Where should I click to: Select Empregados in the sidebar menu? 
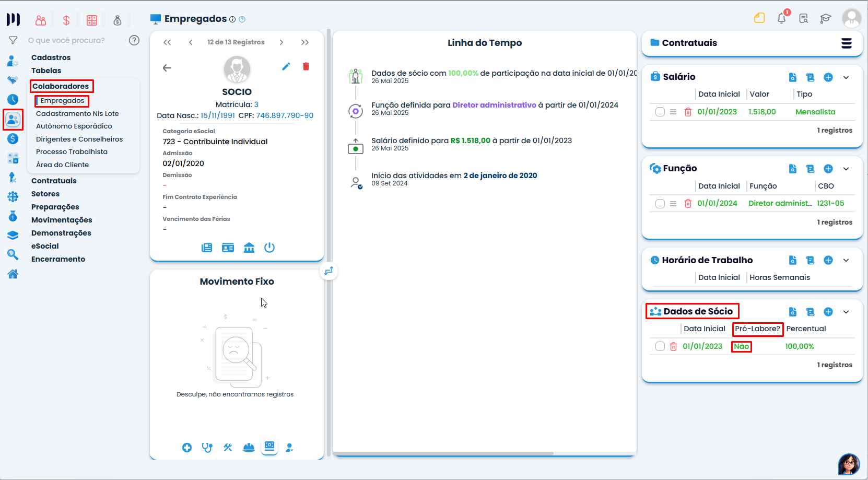(62, 101)
